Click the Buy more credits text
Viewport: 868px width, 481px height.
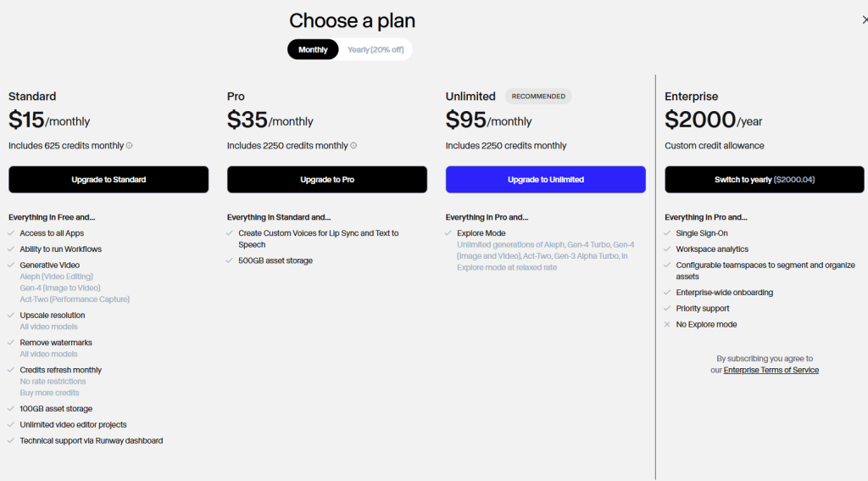coord(49,393)
